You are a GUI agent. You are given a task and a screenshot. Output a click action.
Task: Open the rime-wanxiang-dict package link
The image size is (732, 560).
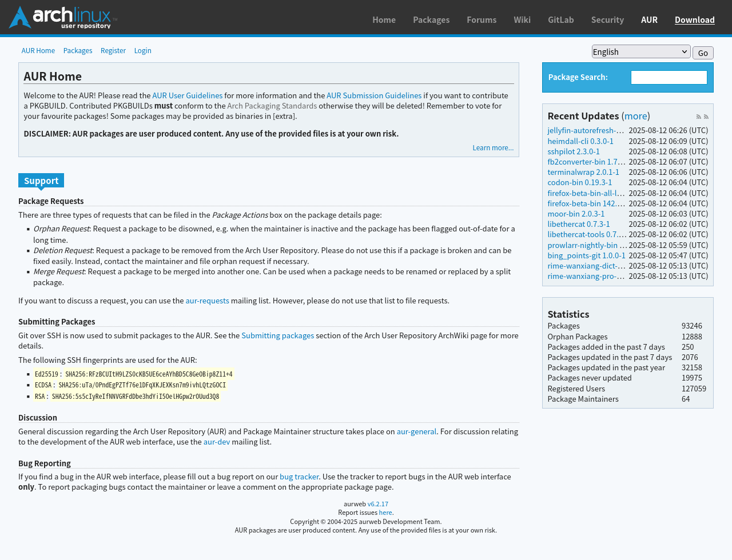point(587,266)
